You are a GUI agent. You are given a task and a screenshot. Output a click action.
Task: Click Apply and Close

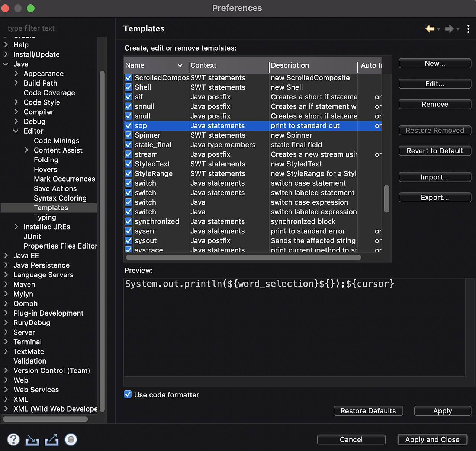tap(432, 439)
